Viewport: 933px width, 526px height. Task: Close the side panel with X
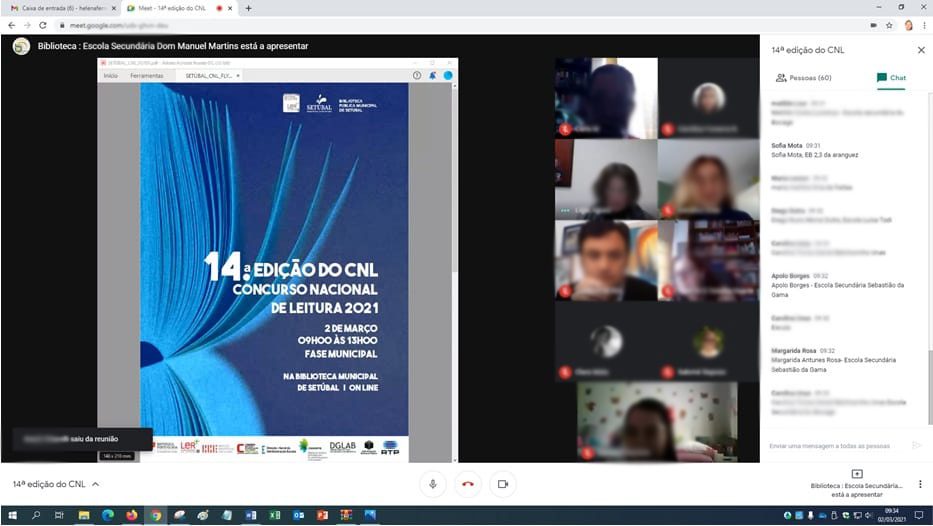click(x=921, y=49)
